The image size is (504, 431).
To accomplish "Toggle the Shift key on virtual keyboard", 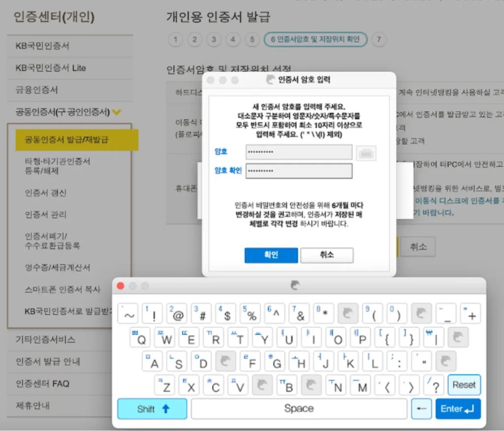I will (152, 409).
